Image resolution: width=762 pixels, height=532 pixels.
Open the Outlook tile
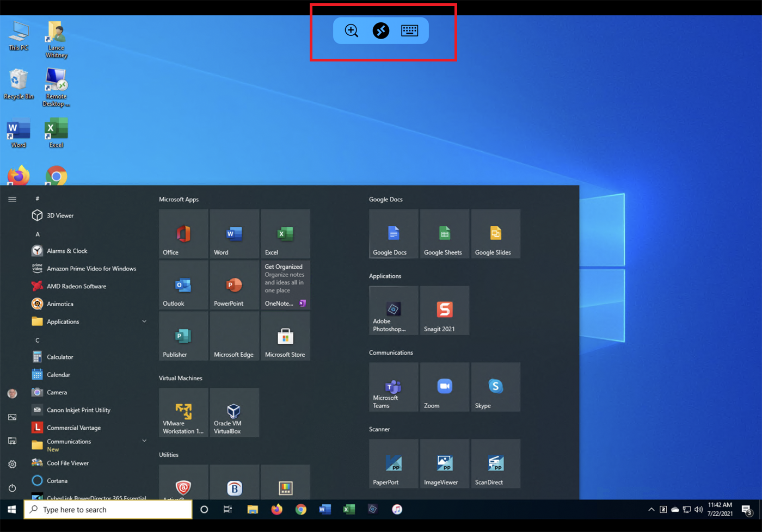[x=183, y=285]
